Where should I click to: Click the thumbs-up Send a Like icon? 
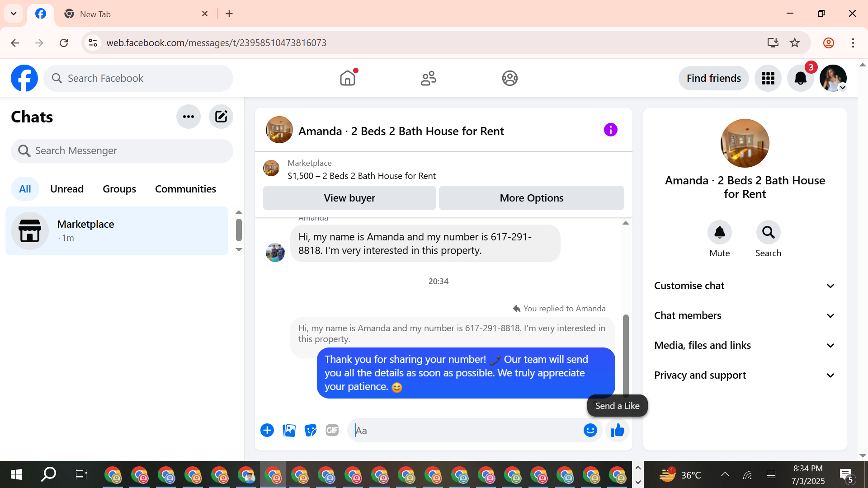click(617, 431)
